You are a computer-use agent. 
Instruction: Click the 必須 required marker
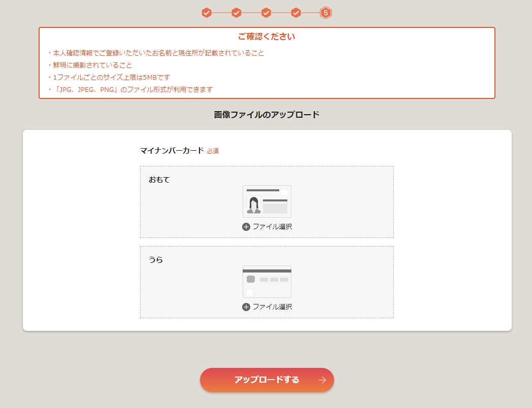click(x=213, y=151)
